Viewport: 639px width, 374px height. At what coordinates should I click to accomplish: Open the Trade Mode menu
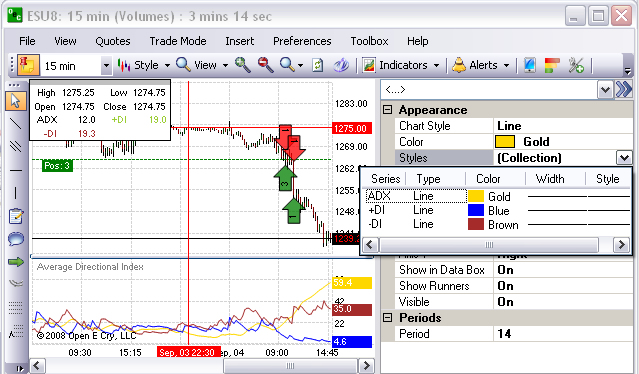coord(178,41)
